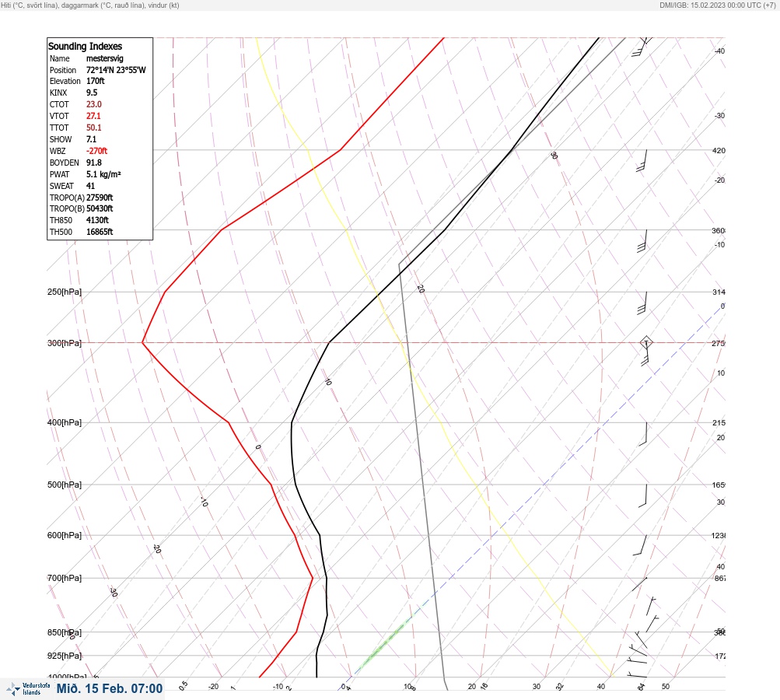The width and height of the screenshot is (780, 700).
Task: Click the wind barb at the 400 hPa level
Action: (644, 433)
